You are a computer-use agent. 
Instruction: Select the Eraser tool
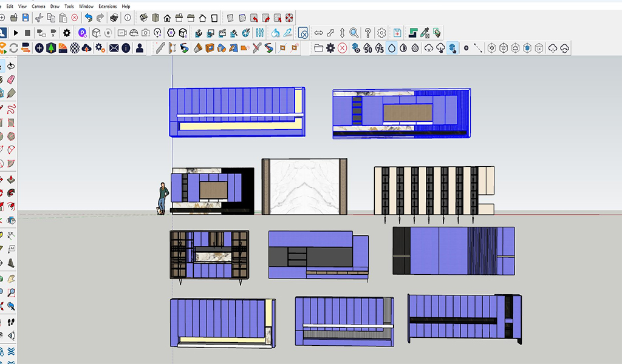(x=11, y=79)
